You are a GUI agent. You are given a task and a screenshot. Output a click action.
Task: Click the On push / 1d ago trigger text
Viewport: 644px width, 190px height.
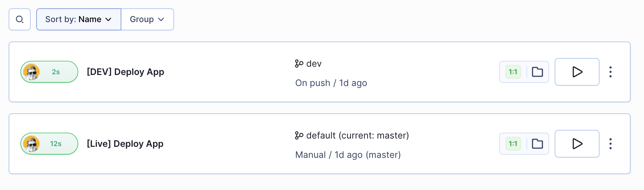coord(331,83)
